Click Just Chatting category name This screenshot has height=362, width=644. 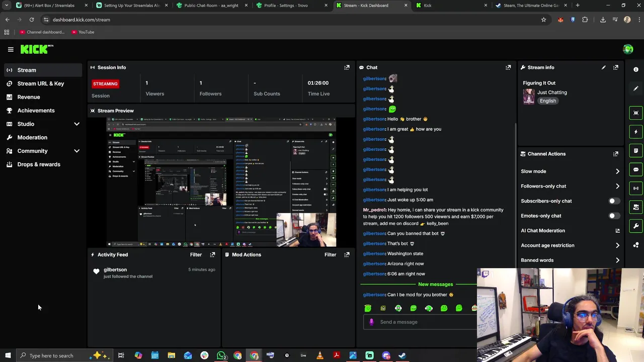[552, 93]
